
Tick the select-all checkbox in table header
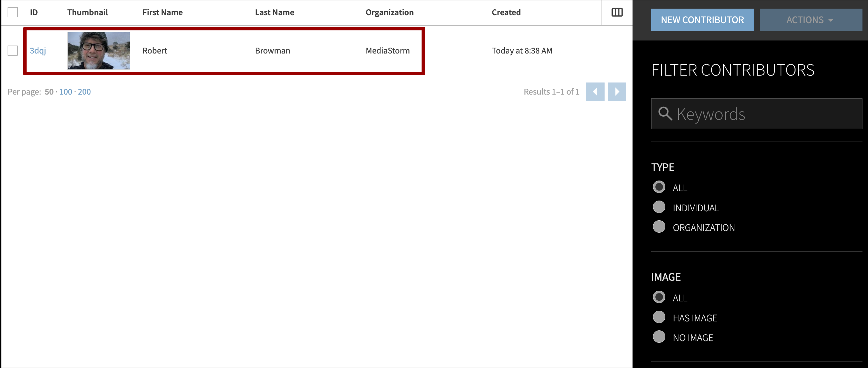[x=13, y=12]
